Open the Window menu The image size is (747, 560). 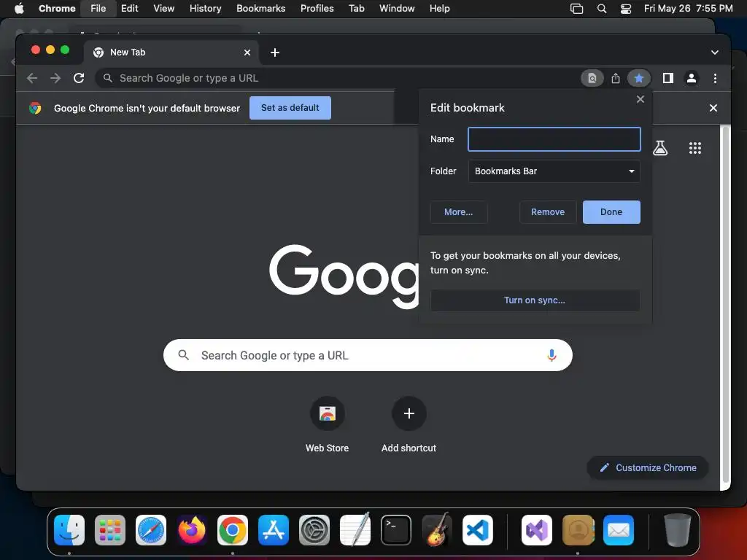click(397, 9)
